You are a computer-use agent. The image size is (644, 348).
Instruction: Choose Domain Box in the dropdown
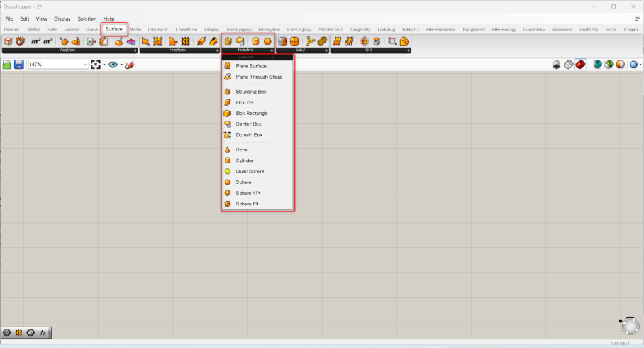249,135
